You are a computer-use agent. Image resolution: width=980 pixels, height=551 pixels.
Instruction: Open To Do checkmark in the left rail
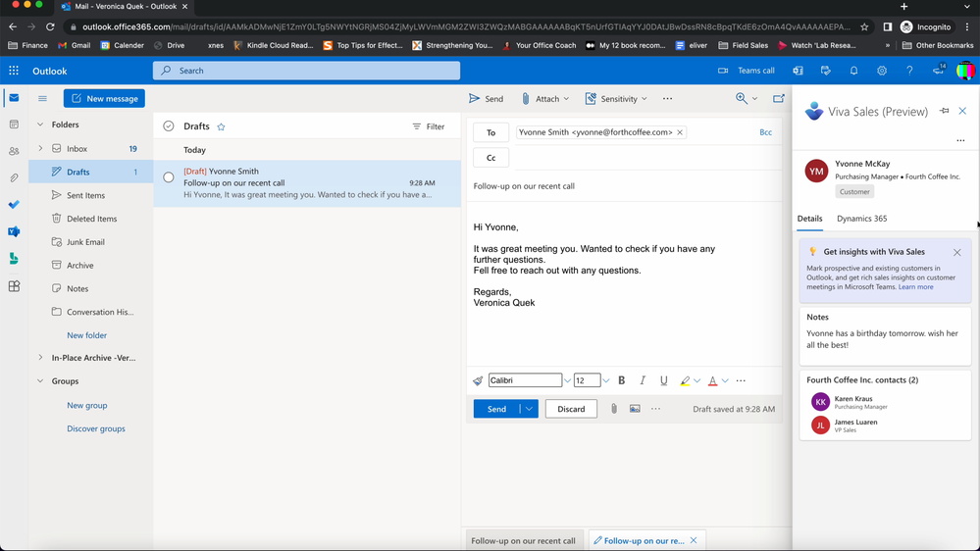14,205
